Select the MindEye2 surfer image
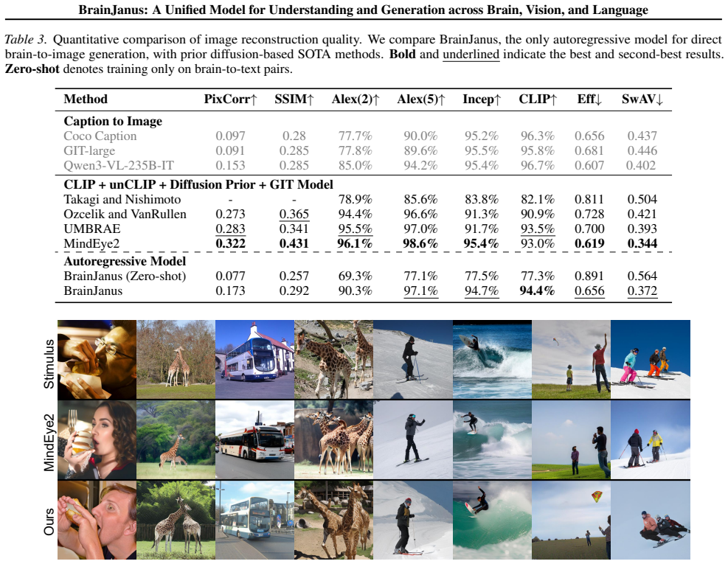Screen dimensions: 728x564 point(492,439)
